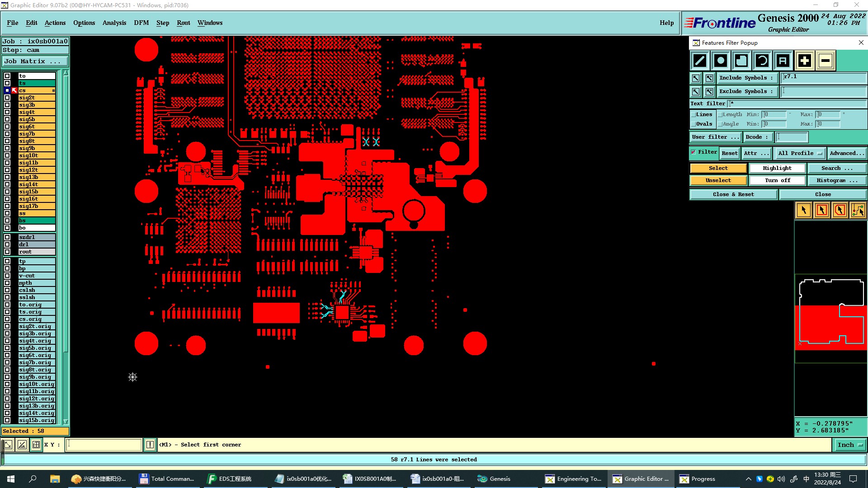Toggle the arc feature type filter icon
This screenshot has width=868, height=488.
click(762, 61)
